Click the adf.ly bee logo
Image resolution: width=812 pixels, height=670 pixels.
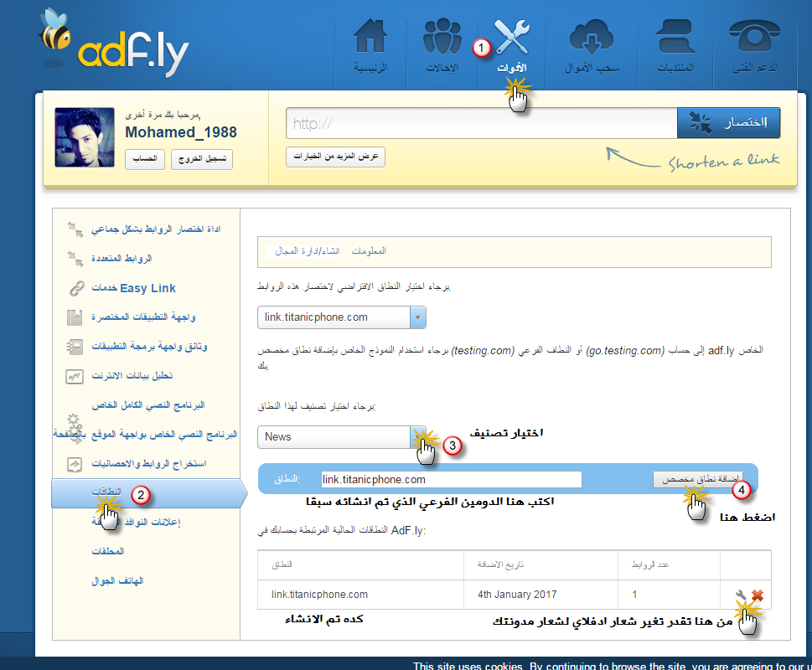click(x=114, y=43)
